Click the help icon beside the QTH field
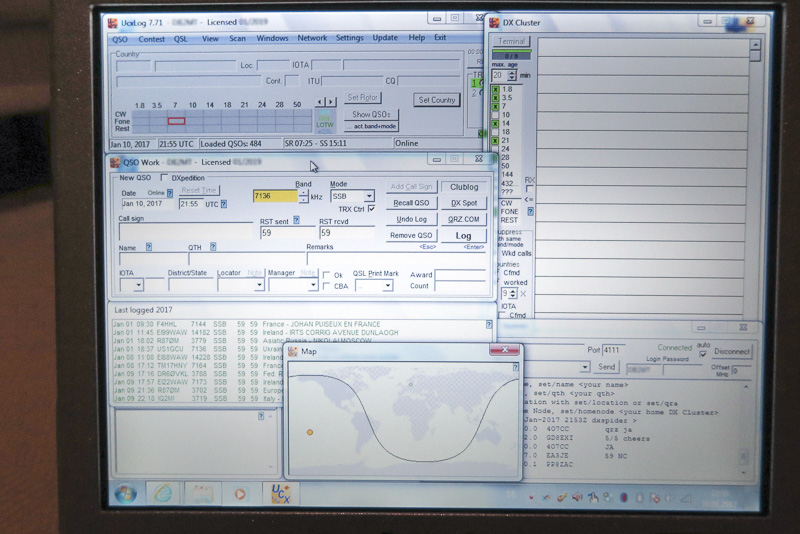Image resolution: width=800 pixels, height=534 pixels. (x=214, y=247)
